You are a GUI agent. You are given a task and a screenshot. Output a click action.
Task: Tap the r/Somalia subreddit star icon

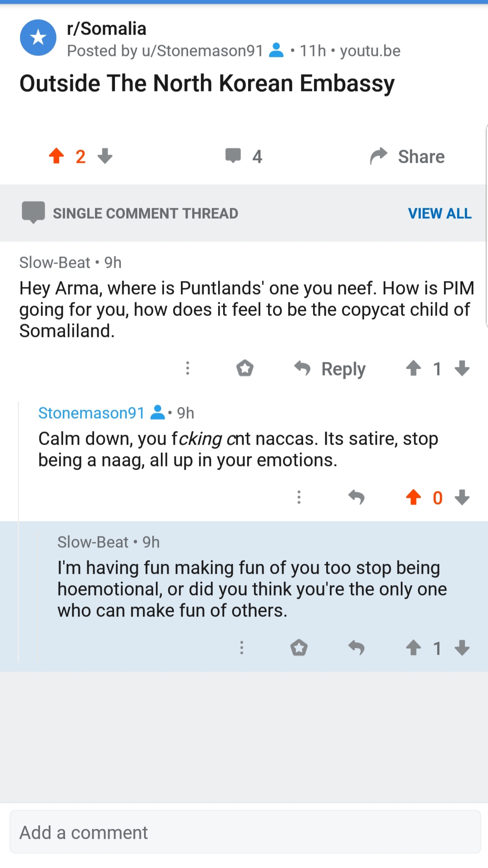click(x=38, y=38)
